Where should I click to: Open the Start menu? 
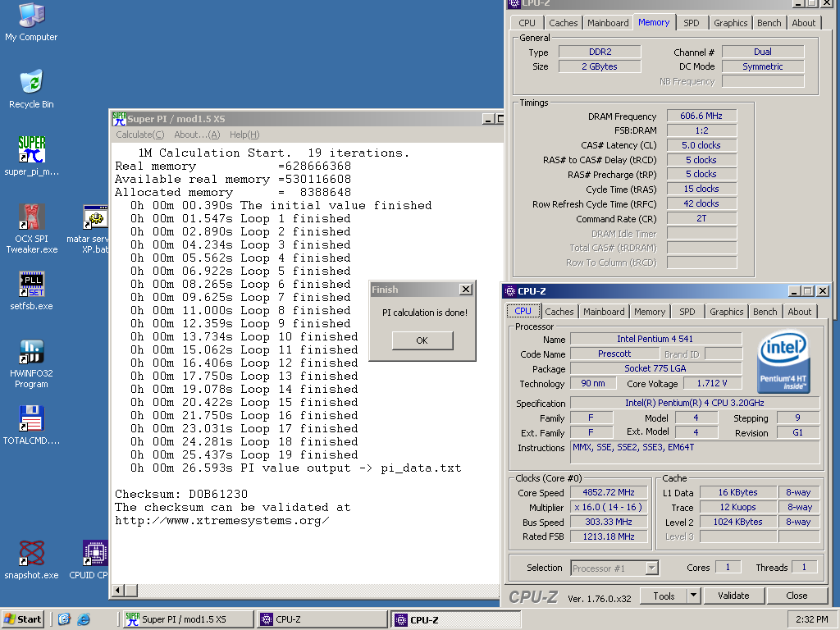(x=22, y=619)
